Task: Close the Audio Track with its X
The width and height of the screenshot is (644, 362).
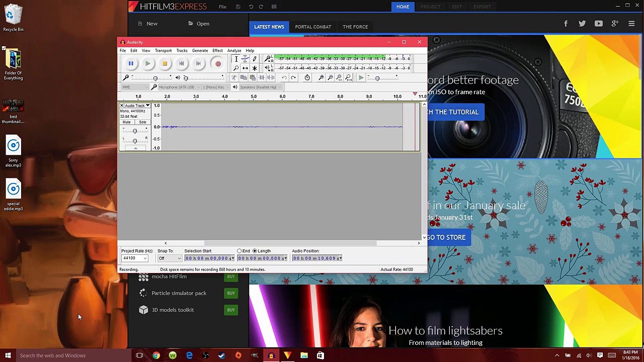Action: click(x=122, y=106)
